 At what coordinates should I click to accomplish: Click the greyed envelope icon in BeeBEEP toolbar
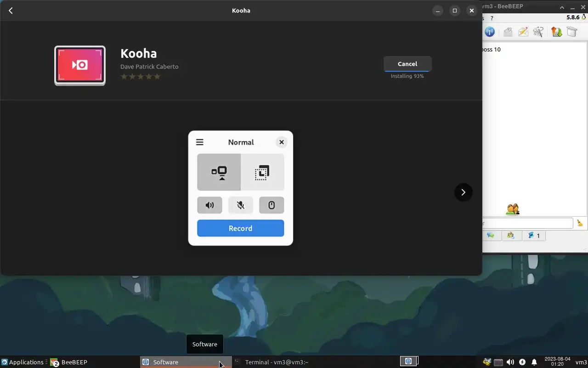[508, 32]
